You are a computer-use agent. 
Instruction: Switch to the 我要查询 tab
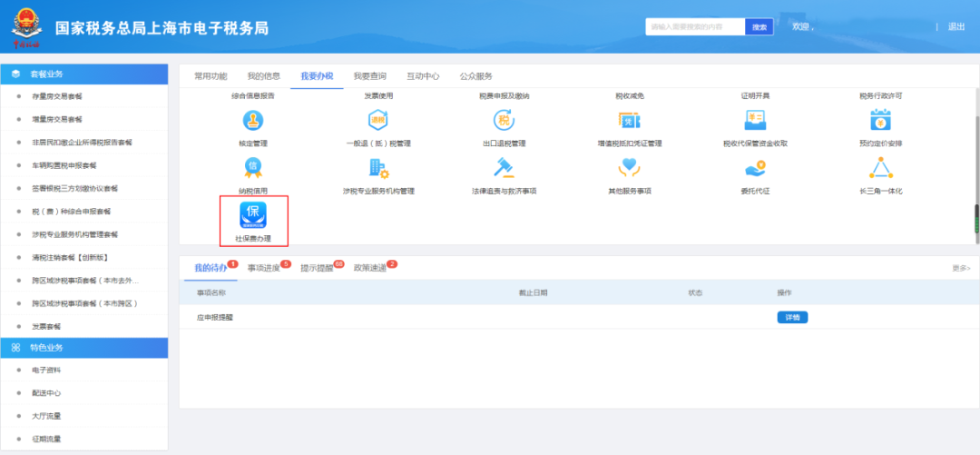(369, 76)
